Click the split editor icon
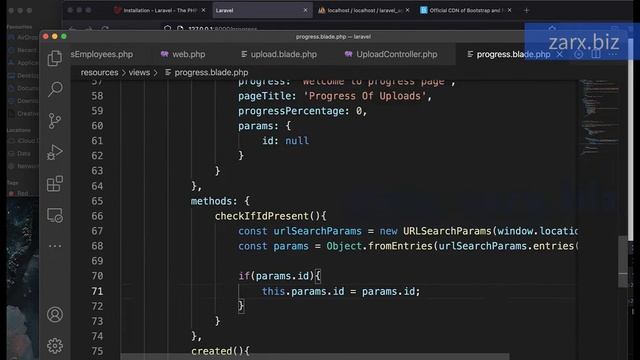Image resolution: width=640 pixels, height=360 pixels. tap(596, 54)
